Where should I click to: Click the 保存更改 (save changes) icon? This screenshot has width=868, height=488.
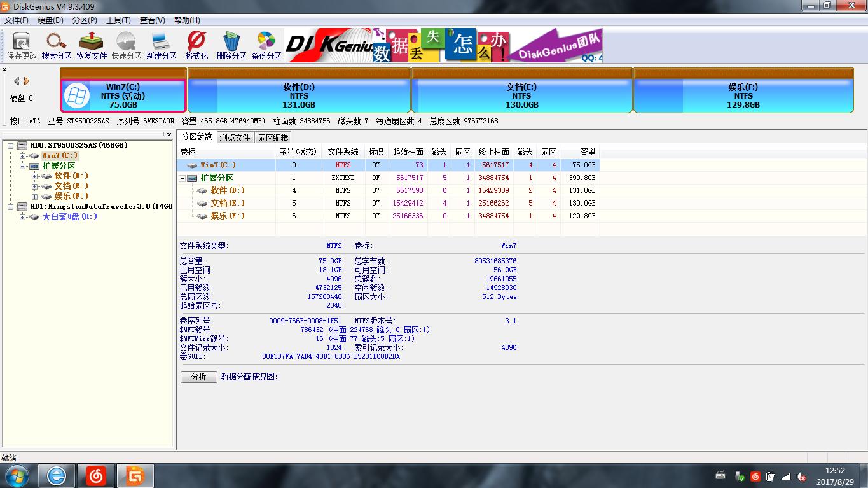pyautogui.click(x=21, y=45)
